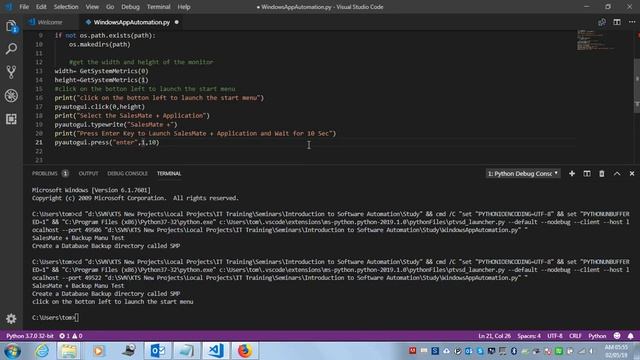Screen dimensions: 640x360
Task: Open the editor More Actions ellipsis
Action: [632, 22]
